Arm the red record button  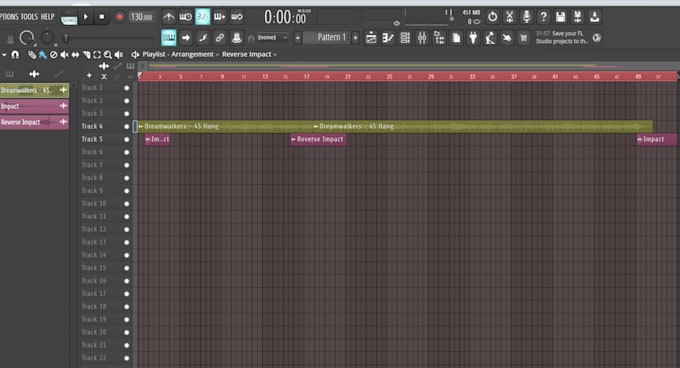(x=119, y=17)
